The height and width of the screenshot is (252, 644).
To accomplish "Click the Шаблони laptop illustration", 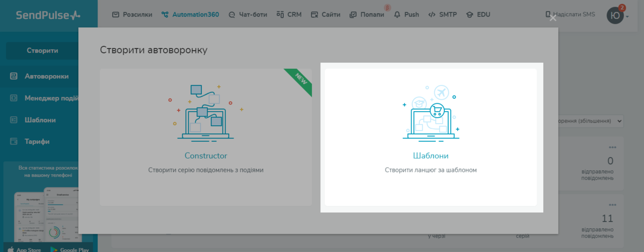I will click(431, 112).
